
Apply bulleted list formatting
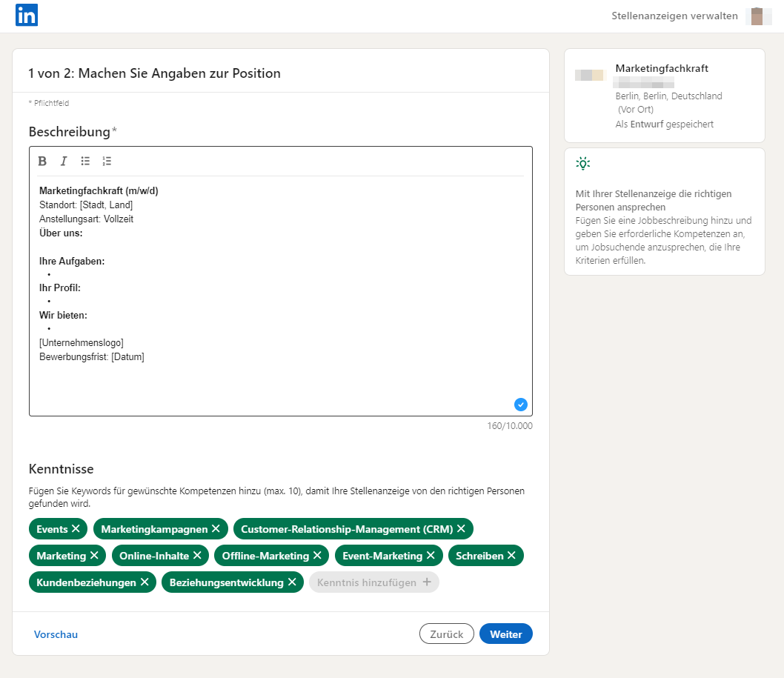tap(84, 161)
